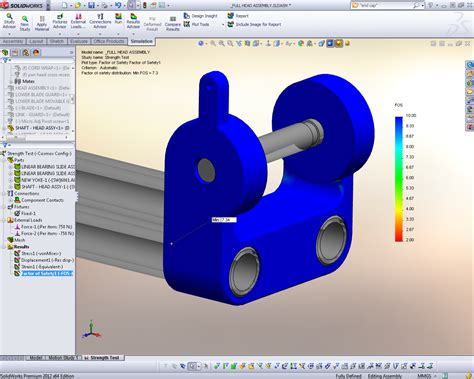Select Force-2 load item
Viewport: 474px width, 379px height.
[x=44, y=233]
